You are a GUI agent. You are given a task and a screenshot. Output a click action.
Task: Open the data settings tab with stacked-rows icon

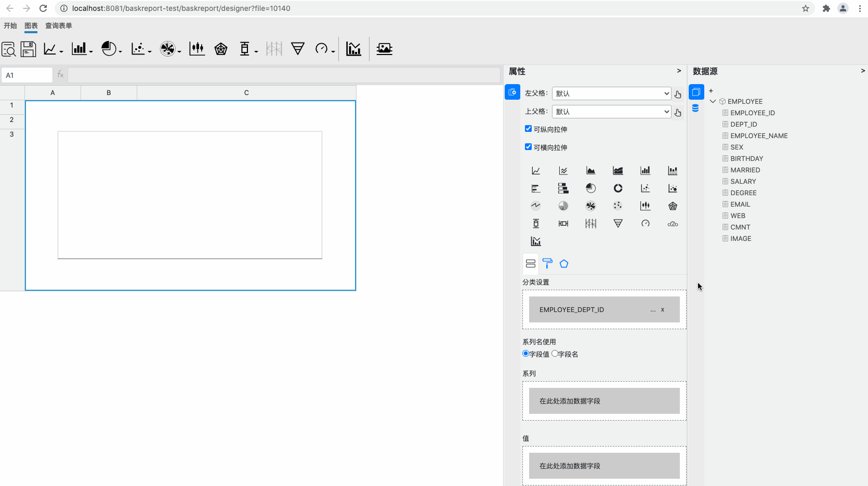(531, 264)
